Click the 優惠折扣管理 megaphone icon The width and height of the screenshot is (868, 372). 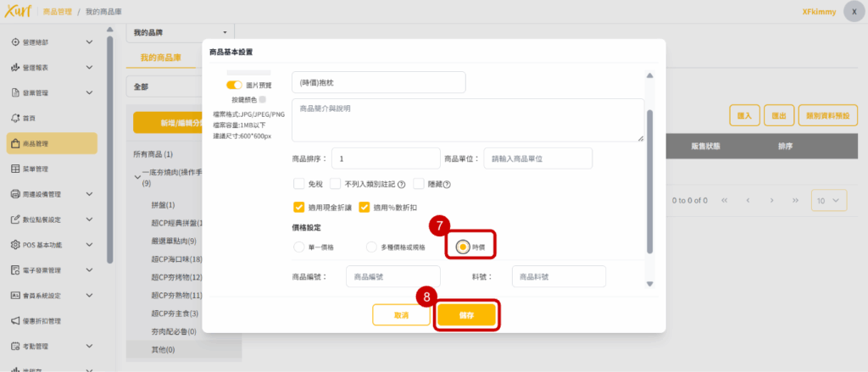[x=15, y=321]
